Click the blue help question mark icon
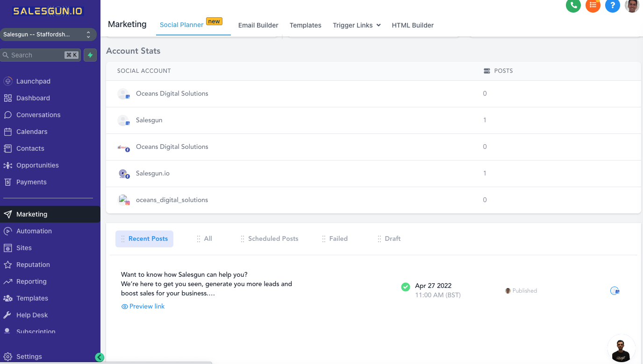 (x=612, y=6)
